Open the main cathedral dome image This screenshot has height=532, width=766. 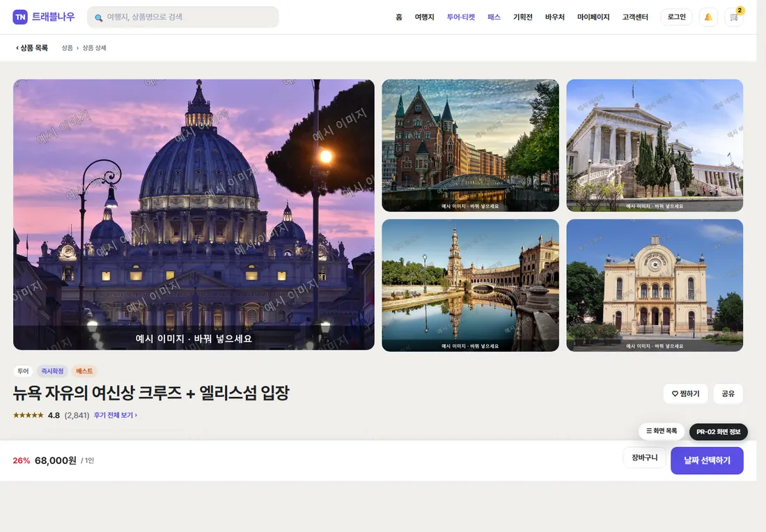[194, 214]
